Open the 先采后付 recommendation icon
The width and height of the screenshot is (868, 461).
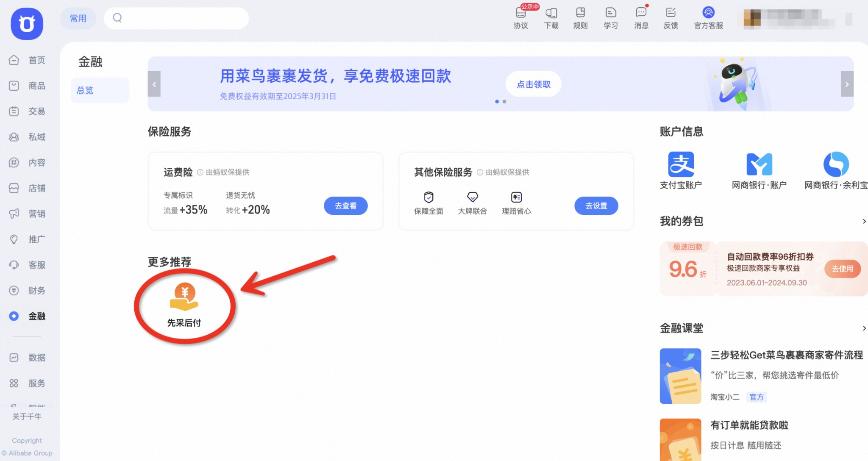tap(184, 297)
